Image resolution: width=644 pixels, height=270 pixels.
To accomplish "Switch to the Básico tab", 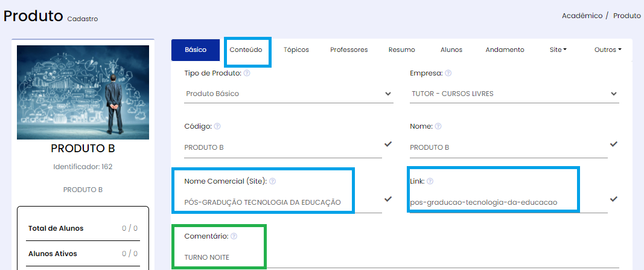I will click(196, 50).
